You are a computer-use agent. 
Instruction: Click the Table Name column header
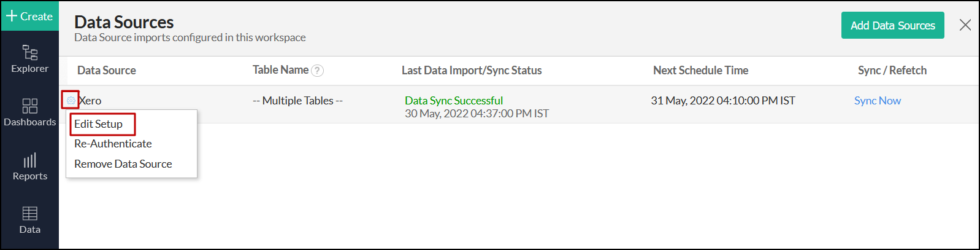[x=280, y=70]
